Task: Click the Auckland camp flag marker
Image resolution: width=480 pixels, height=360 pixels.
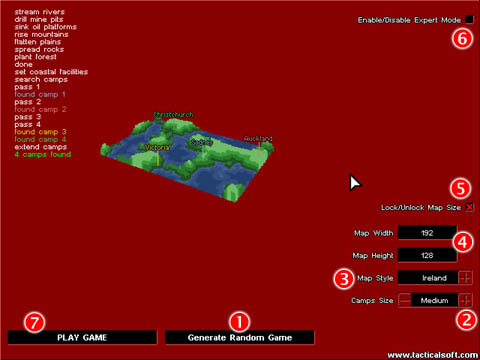Action: (x=259, y=149)
